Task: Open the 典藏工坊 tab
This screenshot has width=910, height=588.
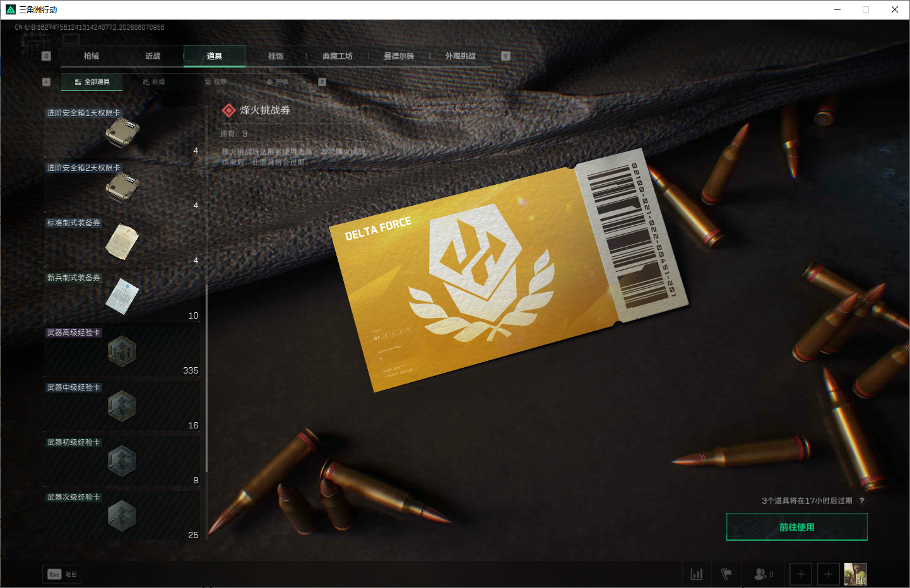Action: [x=338, y=56]
